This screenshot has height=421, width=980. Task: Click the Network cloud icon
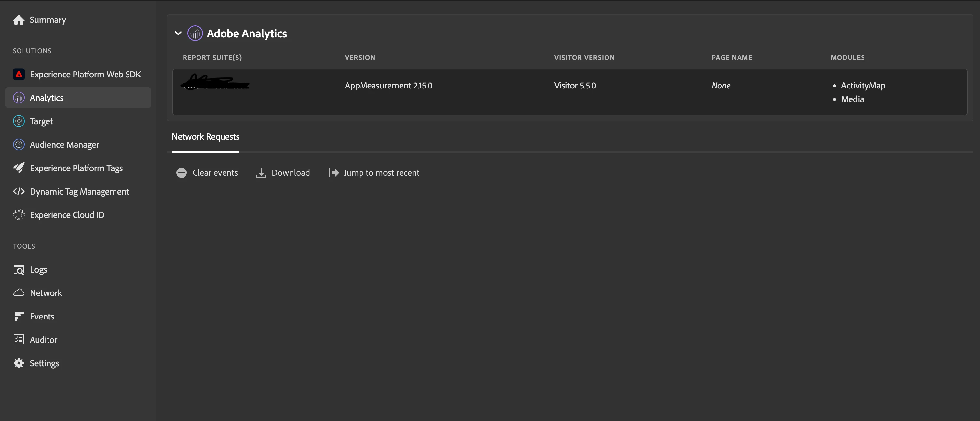pyautogui.click(x=19, y=293)
